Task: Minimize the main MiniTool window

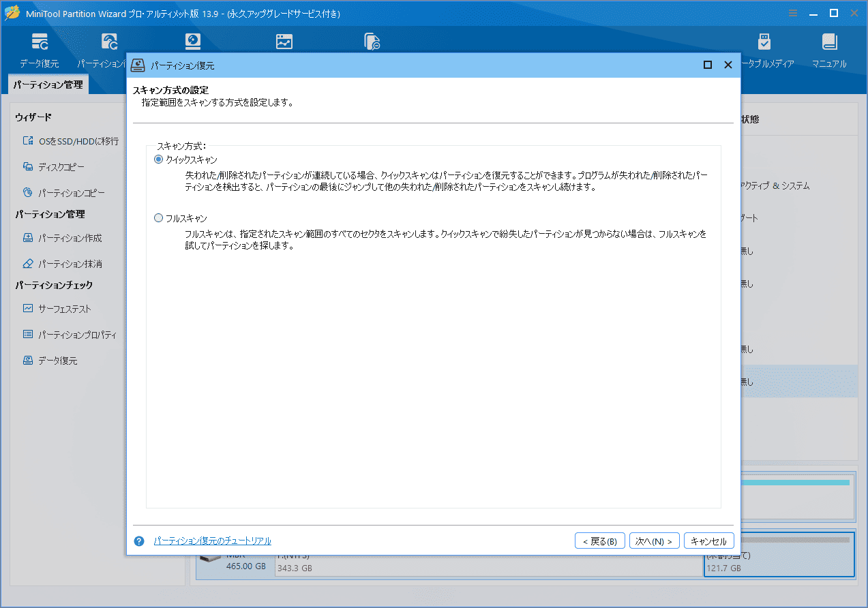Action: tap(813, 13)
